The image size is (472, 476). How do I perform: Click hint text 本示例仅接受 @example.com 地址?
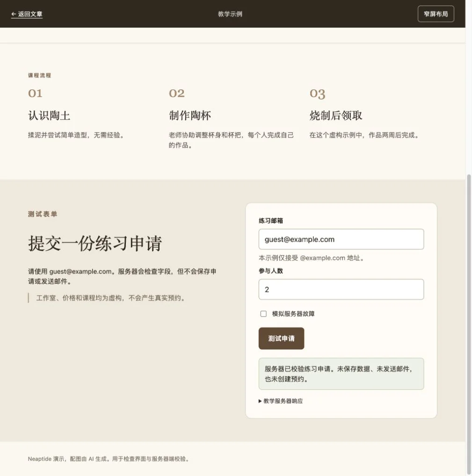coord(312,258)
